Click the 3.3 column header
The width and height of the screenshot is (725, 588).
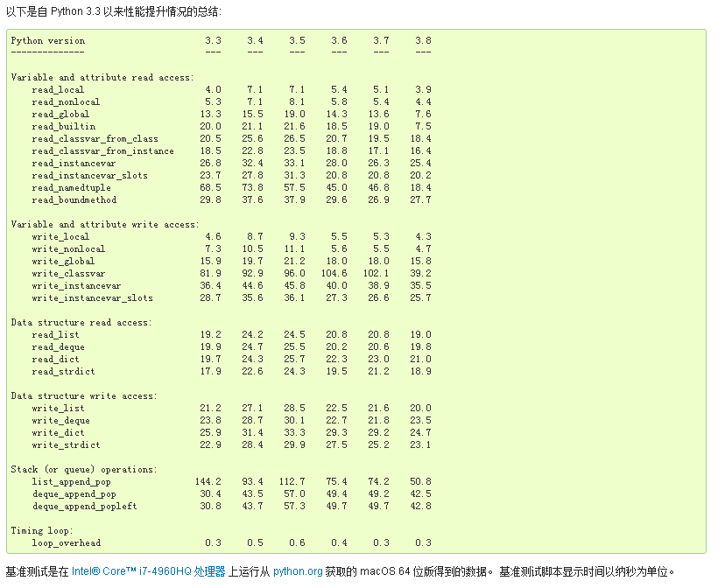pos(213,40)
